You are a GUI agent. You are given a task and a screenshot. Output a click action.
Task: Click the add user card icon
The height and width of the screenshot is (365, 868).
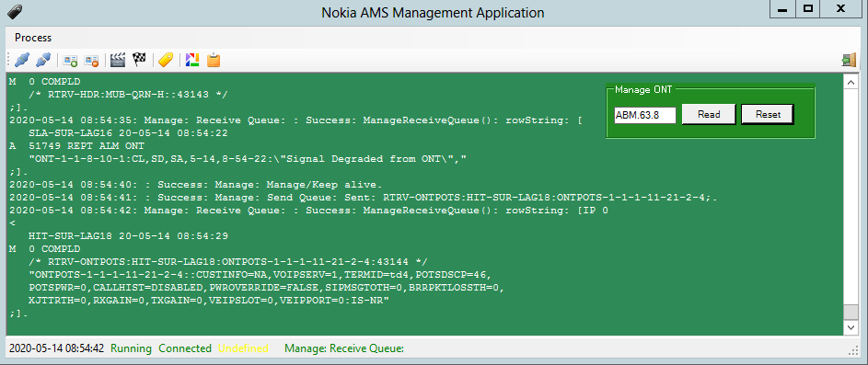[x=70, y=60]
